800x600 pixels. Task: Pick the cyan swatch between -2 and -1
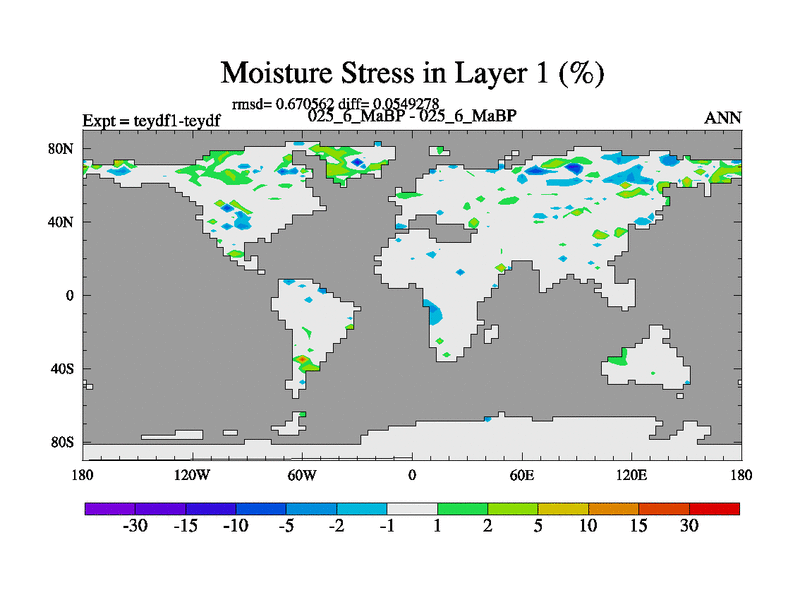point(362,509)
